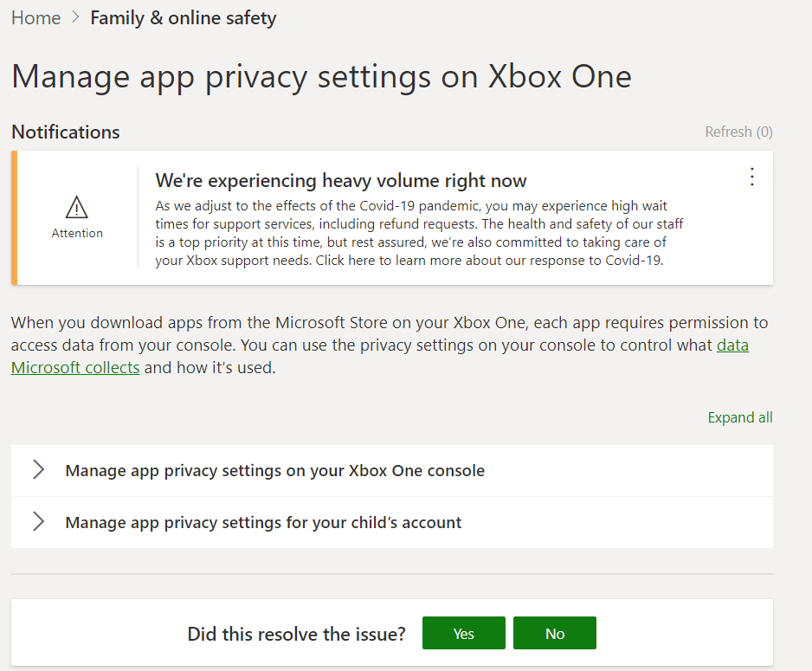Click the Notifications section heading
This screenshot has width=812, height=671.
pyautogui.click(x=66, y=132)
